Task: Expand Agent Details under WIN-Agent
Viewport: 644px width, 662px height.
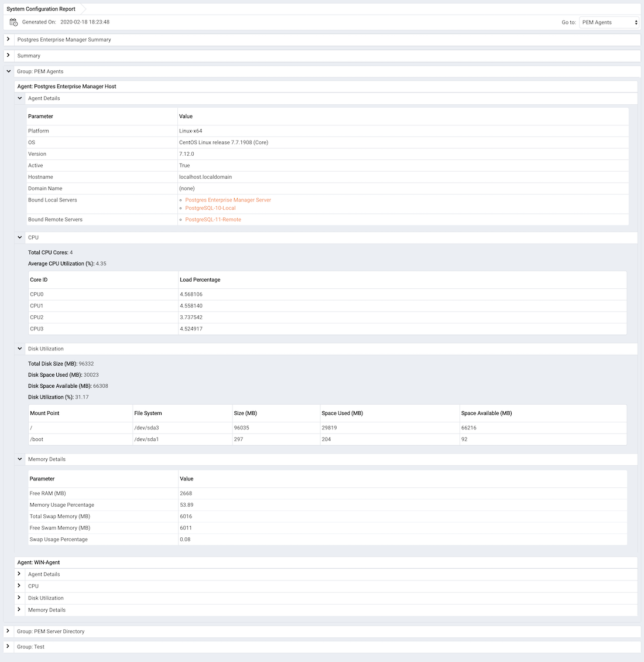Action: (x=19, y=574)
